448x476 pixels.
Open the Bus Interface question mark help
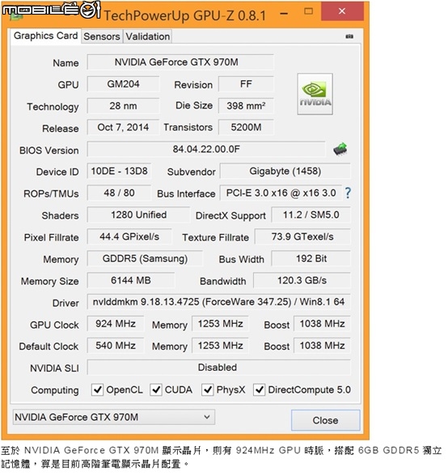(x=348, y=193)
